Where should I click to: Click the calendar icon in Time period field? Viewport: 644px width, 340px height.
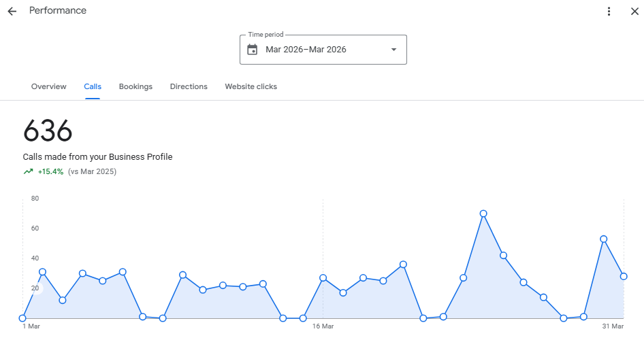coord(252,50)
